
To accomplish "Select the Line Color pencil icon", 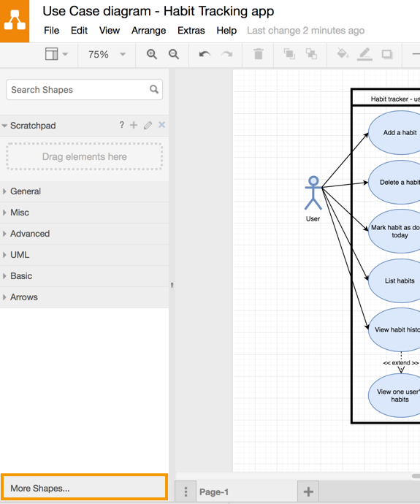I will tap(364, 54).
